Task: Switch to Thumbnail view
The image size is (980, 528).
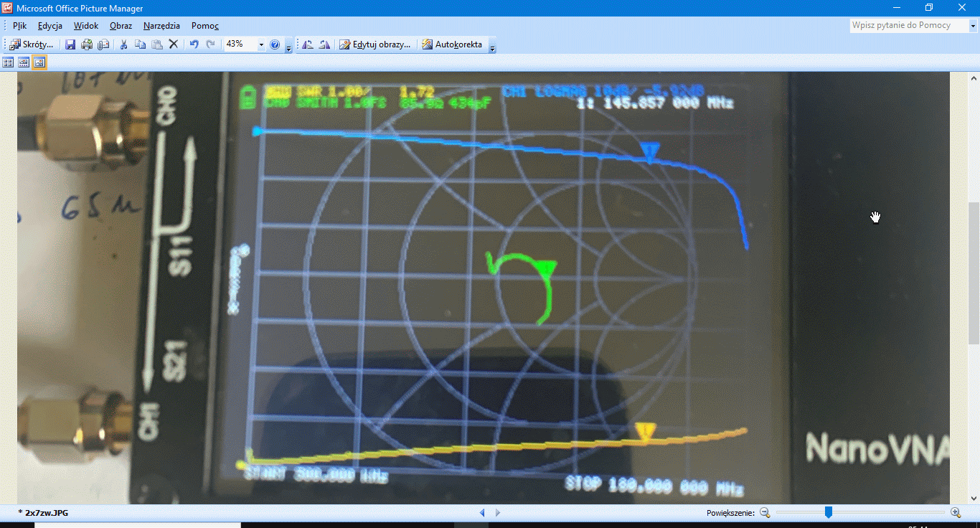Action: click(x=9, y=62)
